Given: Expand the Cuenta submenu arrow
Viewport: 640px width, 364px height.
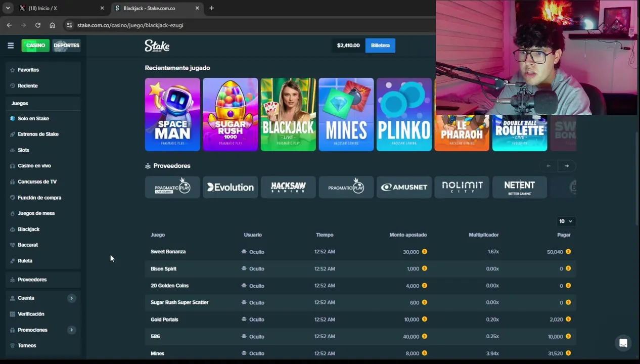Looking at the screenshot, I should click(71, 298).
